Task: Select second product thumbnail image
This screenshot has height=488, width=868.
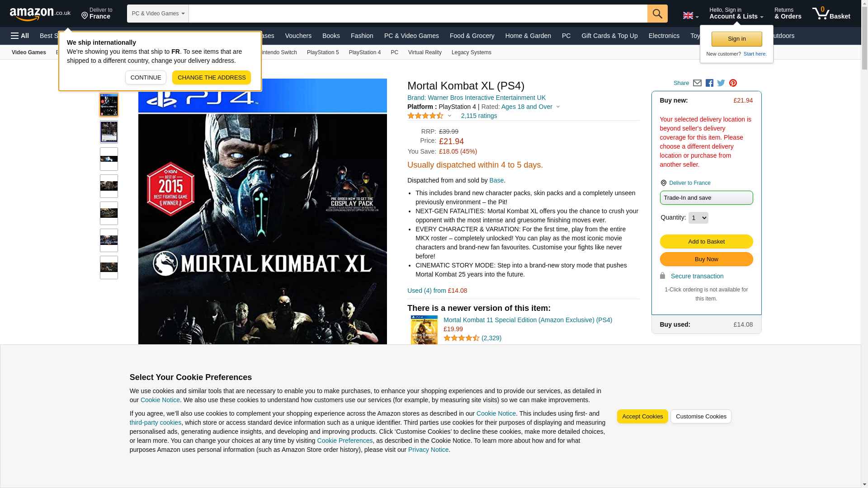Action: (109, 132)
